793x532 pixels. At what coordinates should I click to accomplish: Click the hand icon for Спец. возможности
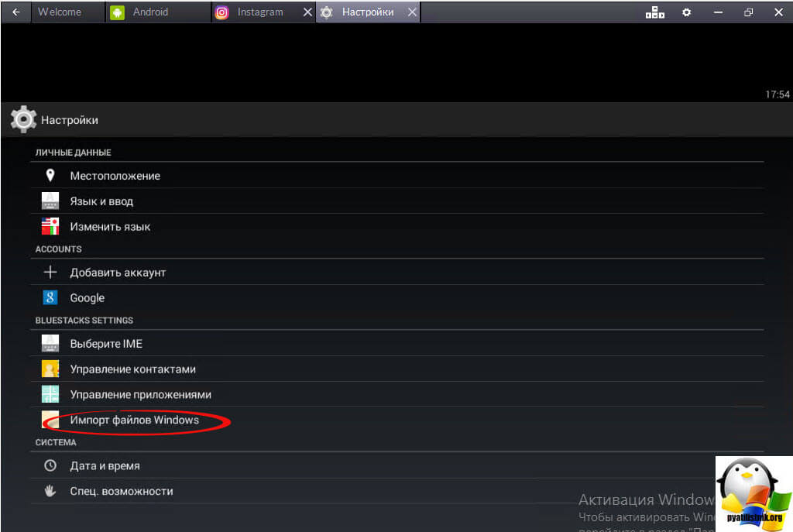click(x=50, y=491)
